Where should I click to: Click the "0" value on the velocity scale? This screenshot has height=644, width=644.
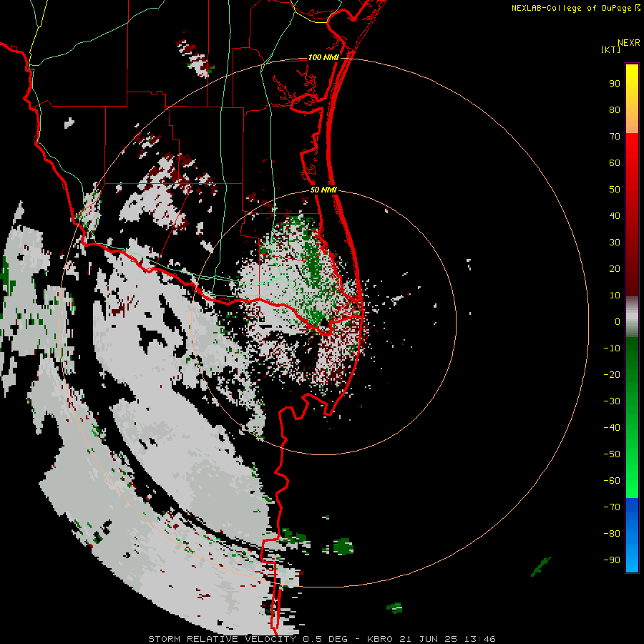click(x=618, y=322)
